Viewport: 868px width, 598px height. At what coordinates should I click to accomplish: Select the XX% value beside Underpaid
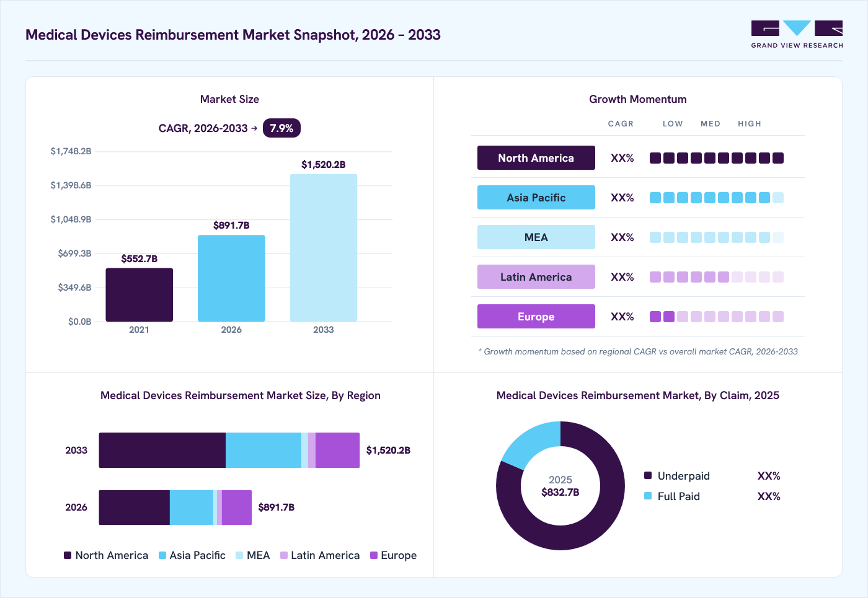(769, 476)
